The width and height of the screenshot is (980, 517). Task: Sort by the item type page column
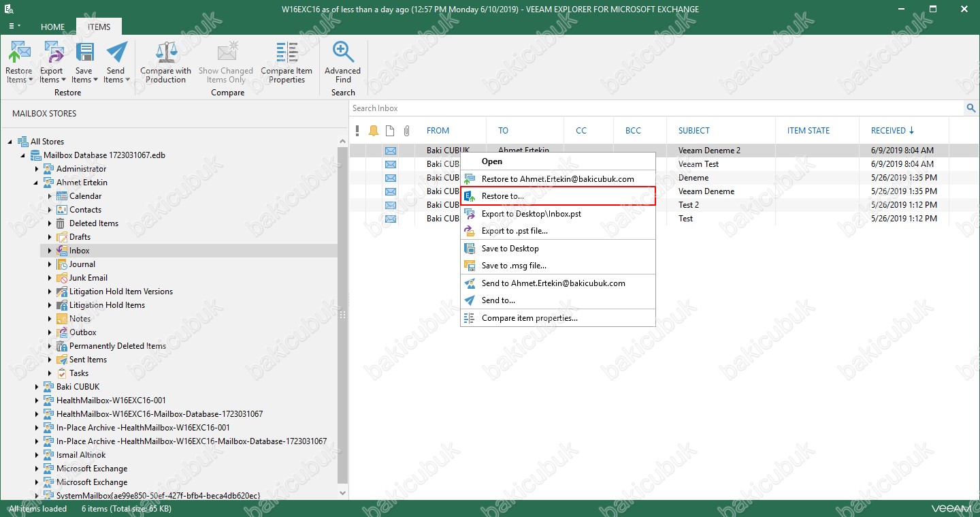[x=390, y=131]
